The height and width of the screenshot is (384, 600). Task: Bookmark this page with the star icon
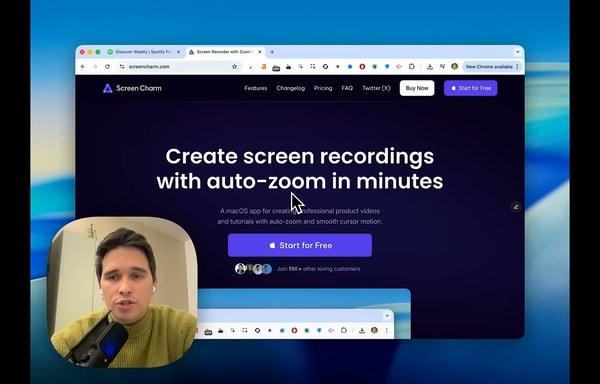click(x=235, y=67)
